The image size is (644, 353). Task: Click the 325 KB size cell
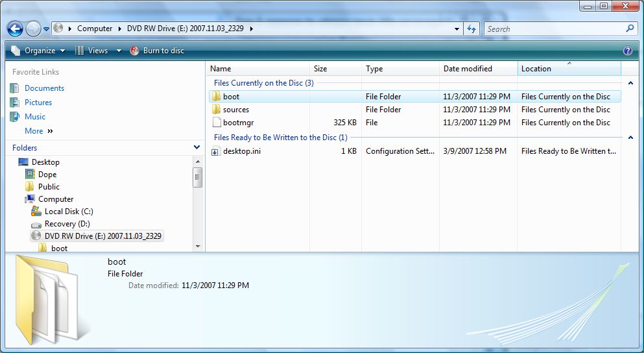coord(345,123)
